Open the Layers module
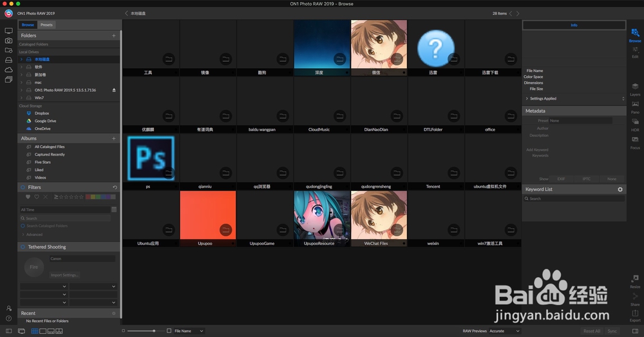 point(635,89)
